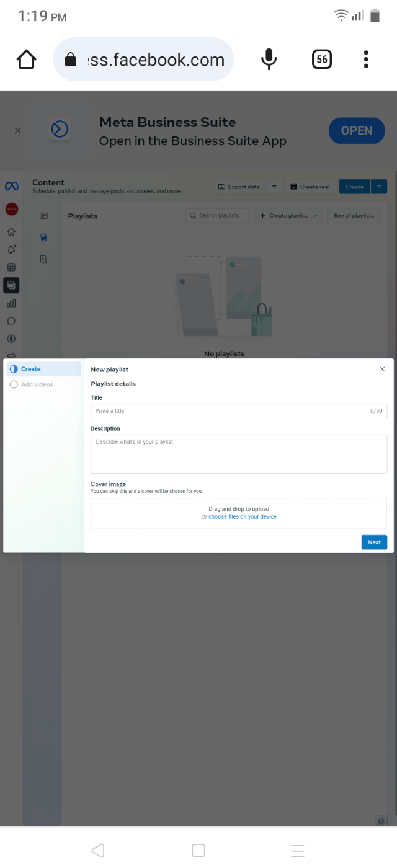Image resolution: width=397 pixels, height=868 pixels.
Task: Click the playlist Description text area
Action: coord(239,454)
